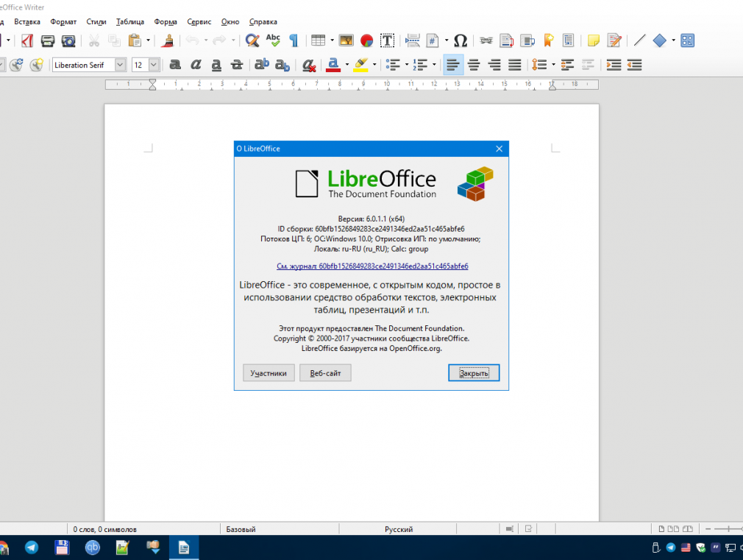The width and height of the screenshot is (743, 560).
Task: Open the Формат menu
Action: [63, 22]
